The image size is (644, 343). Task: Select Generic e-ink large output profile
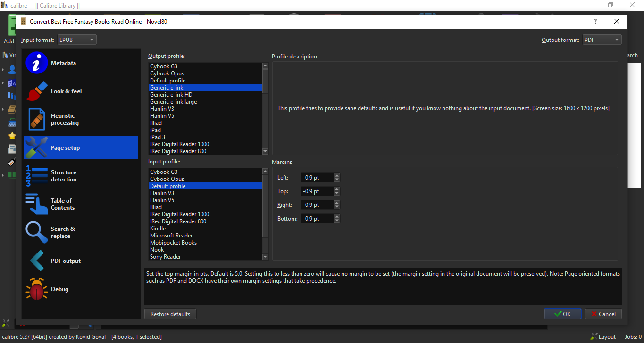[205, 102]
